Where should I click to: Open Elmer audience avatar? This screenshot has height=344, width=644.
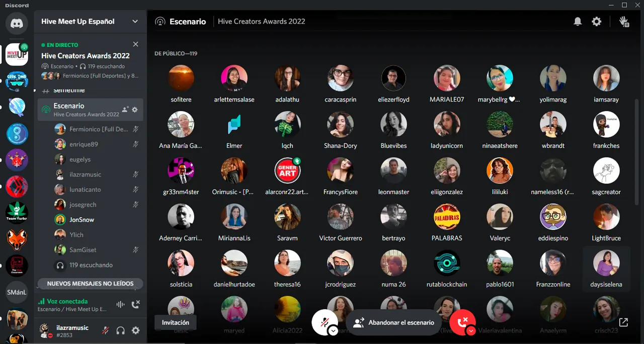(x=234, y=125)
